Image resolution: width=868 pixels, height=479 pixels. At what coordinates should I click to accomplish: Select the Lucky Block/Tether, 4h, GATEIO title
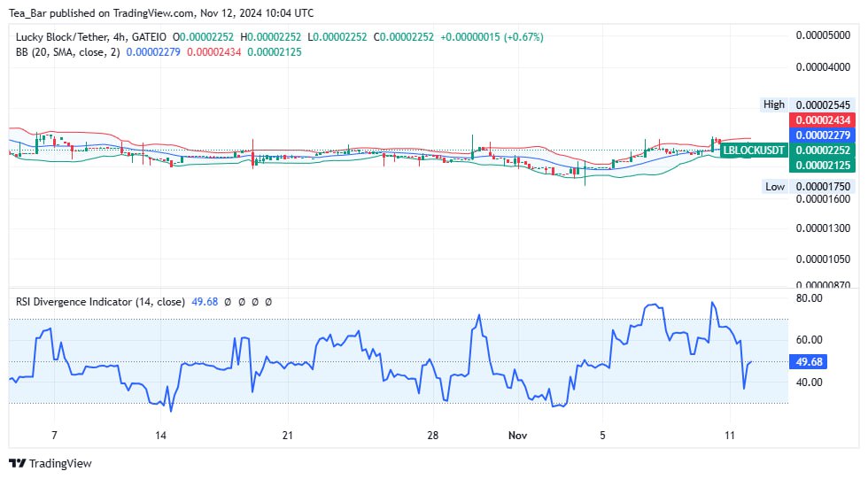coord(90,37)
